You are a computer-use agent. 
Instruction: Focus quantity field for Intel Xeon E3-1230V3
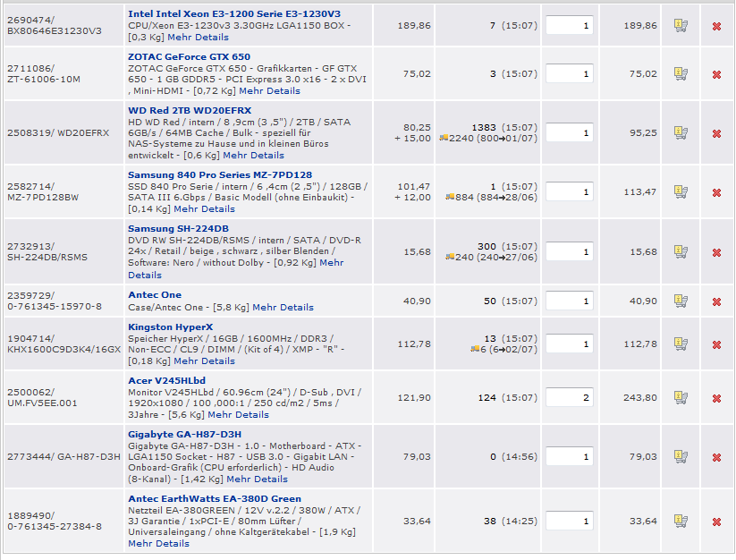tap(570, 25)
